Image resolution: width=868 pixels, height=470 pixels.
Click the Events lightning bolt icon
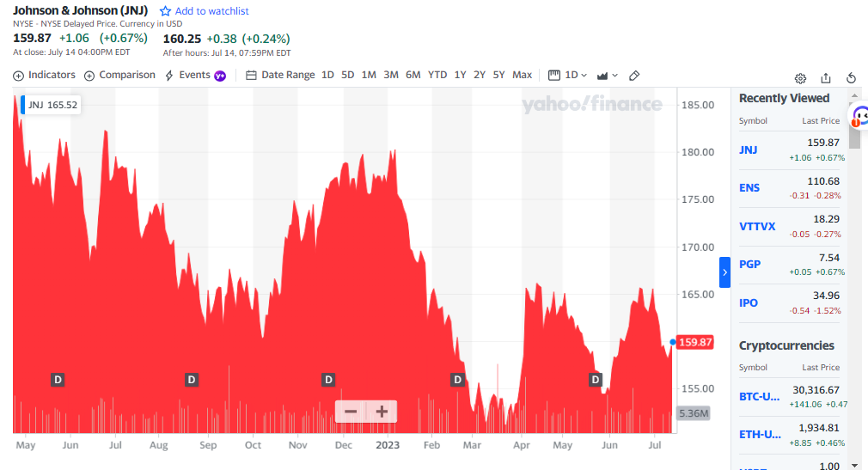coord(169,76)
